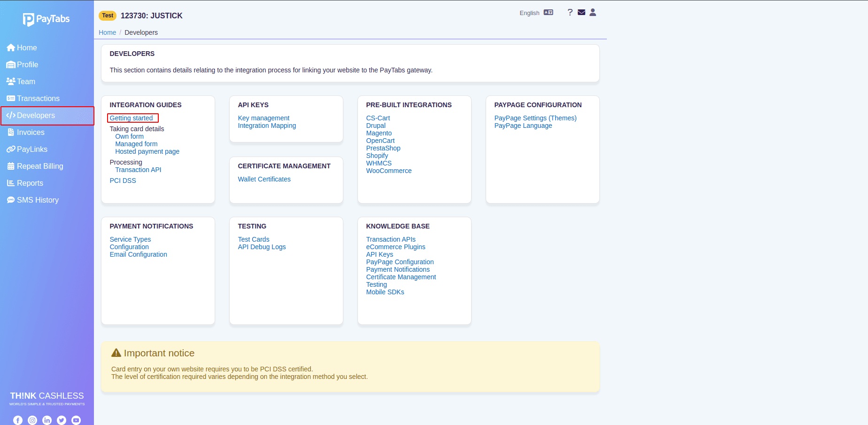
Task: Open the Drupal integration link
Action: pyautogui.click(x=376, y=126)
